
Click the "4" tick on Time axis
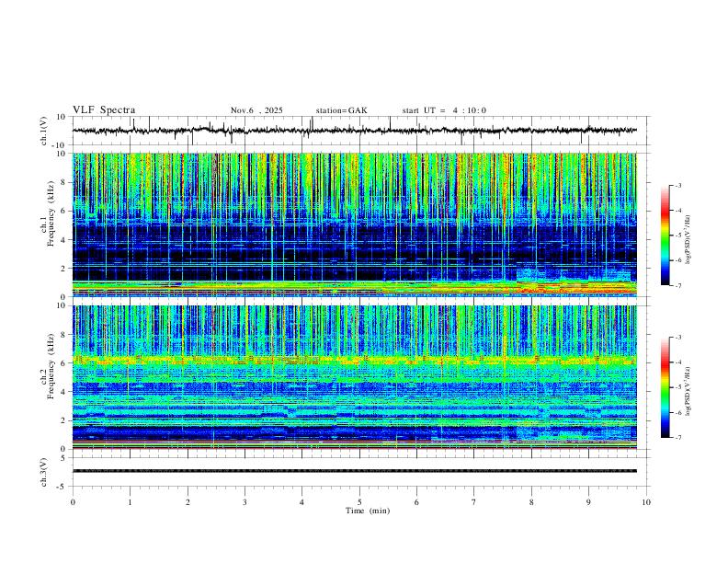coord(301,502)
